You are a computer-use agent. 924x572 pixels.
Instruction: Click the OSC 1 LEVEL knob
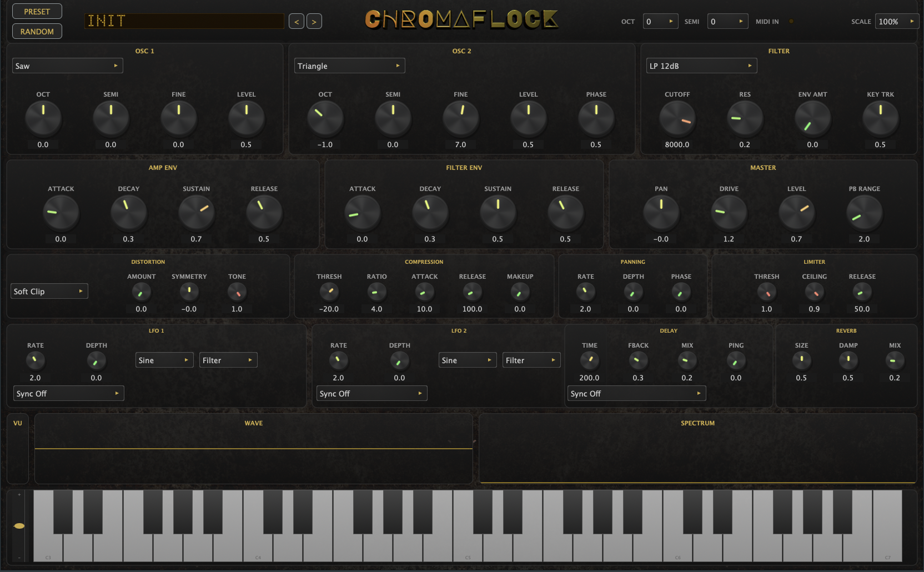(246, 118)
